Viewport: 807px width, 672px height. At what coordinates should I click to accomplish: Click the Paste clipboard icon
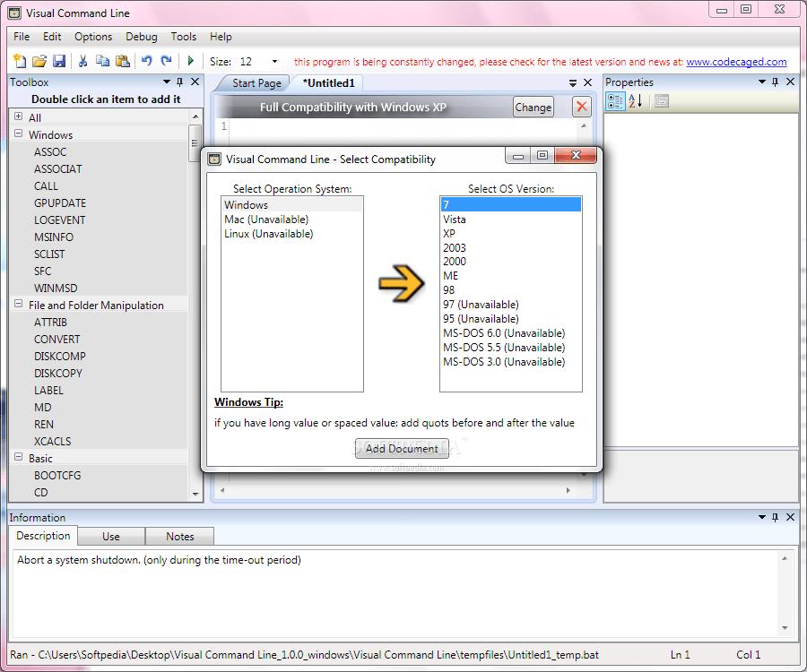[x=123, y=61]
